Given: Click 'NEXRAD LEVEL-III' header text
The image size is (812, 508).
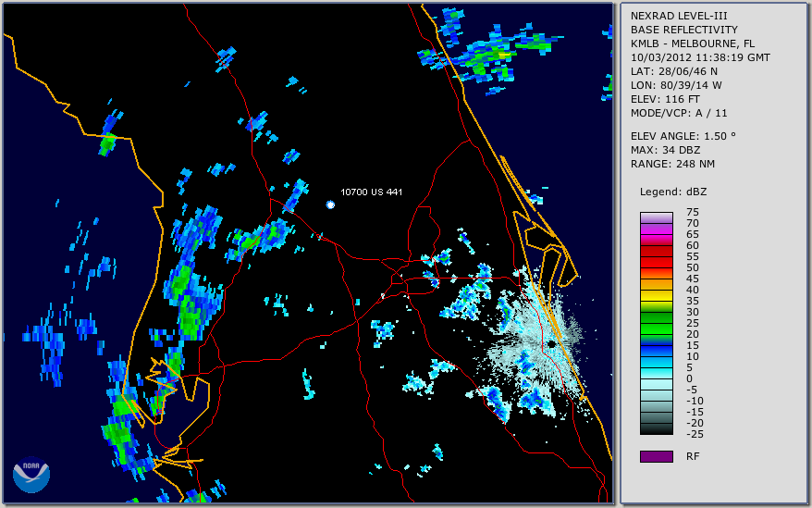Looking at the screenshot, I should [679, 16].
